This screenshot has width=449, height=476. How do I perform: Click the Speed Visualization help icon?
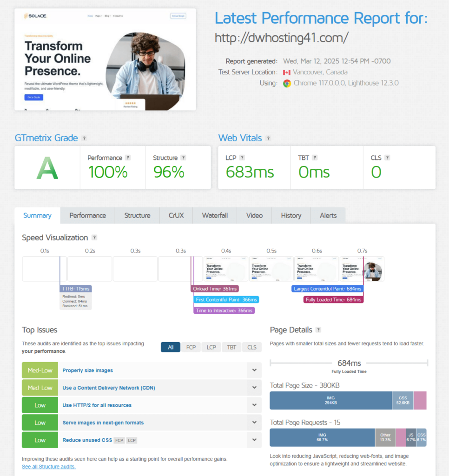point(95,238)
